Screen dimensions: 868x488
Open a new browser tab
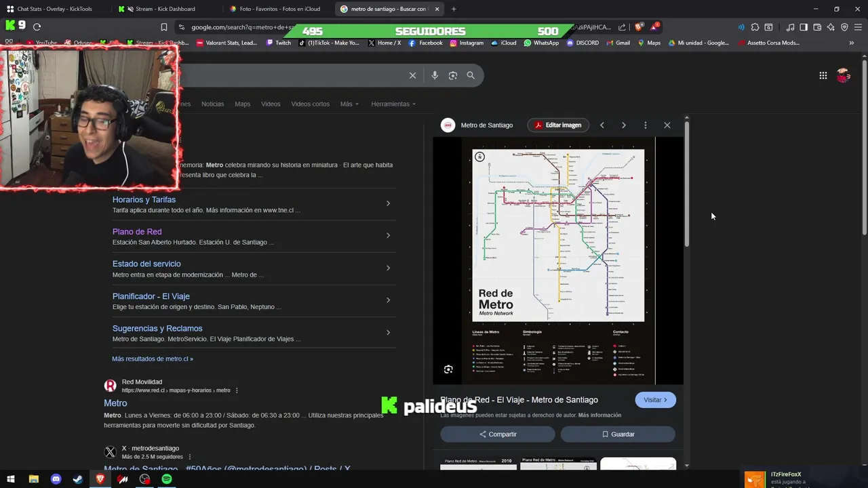[454, 9]
